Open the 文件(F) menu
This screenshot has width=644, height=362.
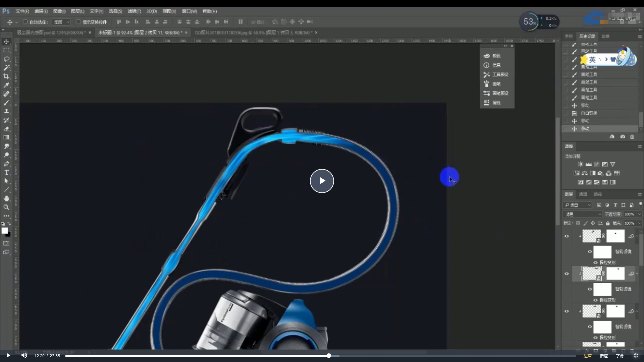(x=22, y=11)
